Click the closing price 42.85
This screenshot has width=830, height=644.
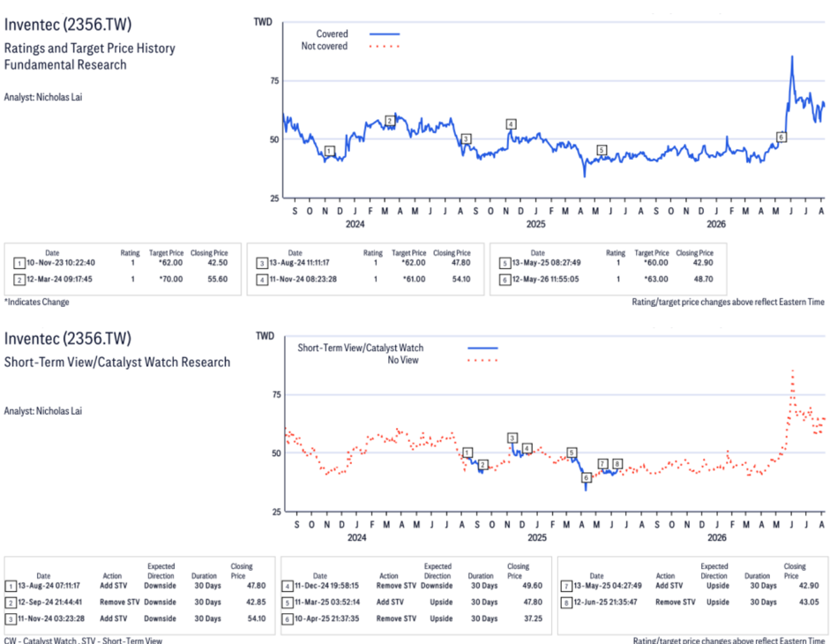[x=256, y=603]
